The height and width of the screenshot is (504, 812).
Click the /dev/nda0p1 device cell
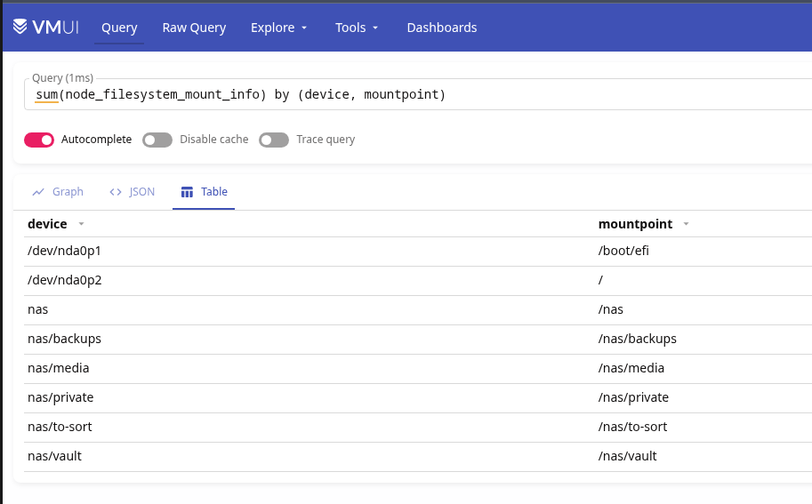coord(64,251)
